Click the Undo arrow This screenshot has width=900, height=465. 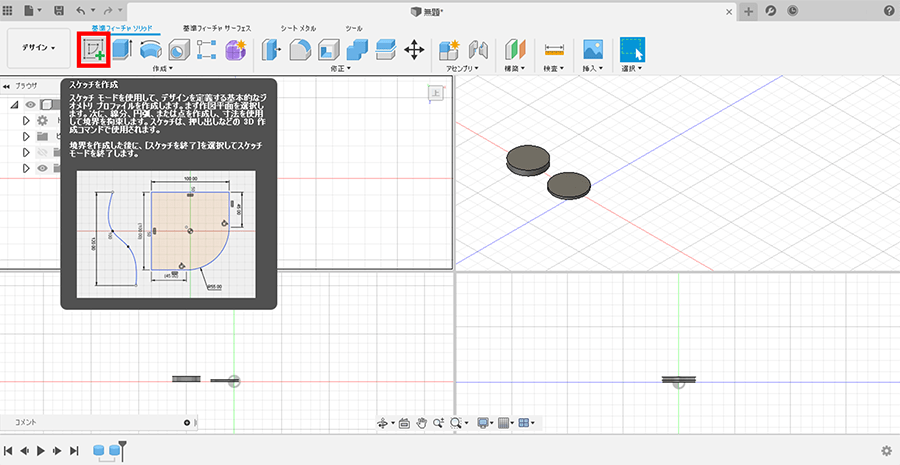81,10
